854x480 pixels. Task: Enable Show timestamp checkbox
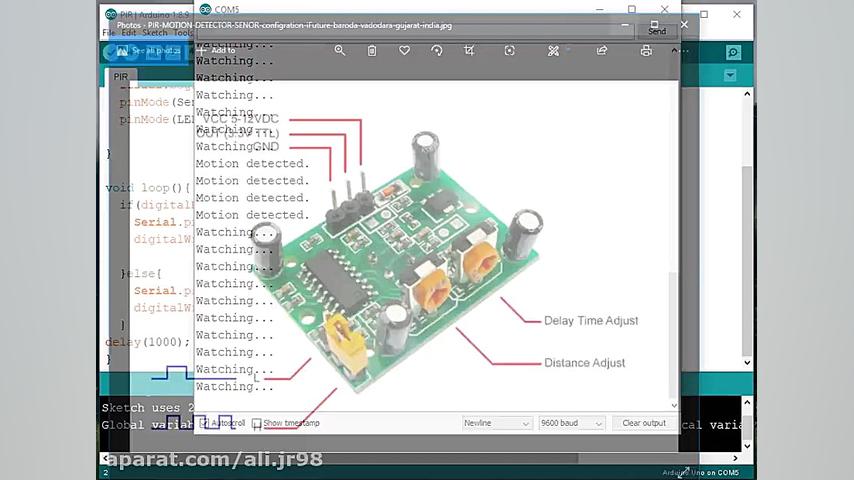257,423
